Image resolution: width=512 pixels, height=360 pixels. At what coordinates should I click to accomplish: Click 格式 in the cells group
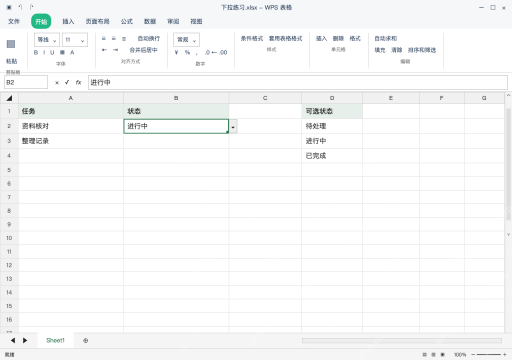point(355,39)
